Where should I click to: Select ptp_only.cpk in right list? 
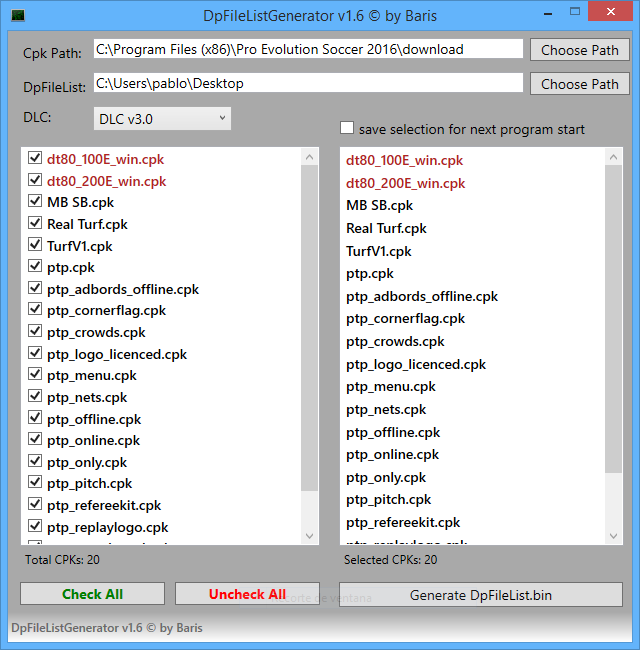pyautogui.click(x=386, y=478)
